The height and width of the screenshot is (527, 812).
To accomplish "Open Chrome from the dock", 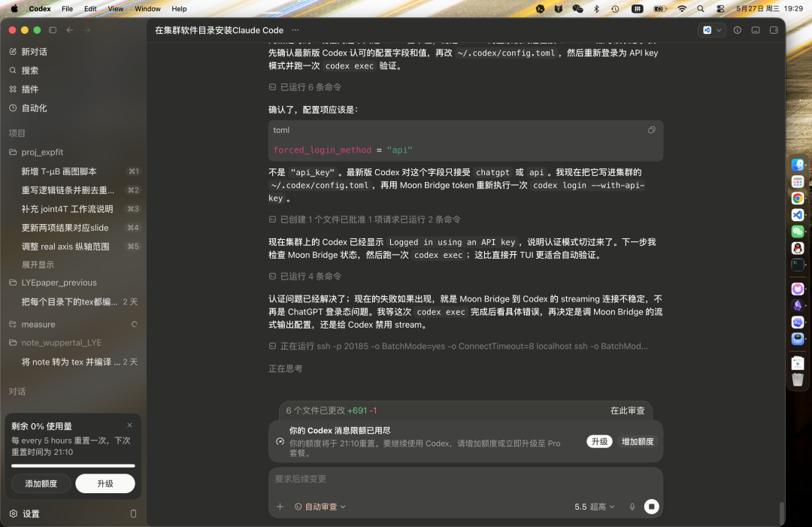I will 798,198.
